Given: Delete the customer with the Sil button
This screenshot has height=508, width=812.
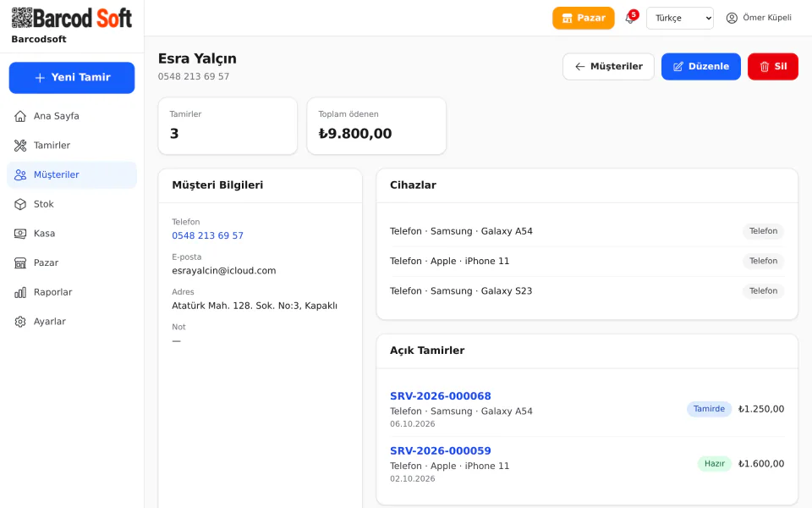Looking at the screenshot, I should [x=772, y=66].
